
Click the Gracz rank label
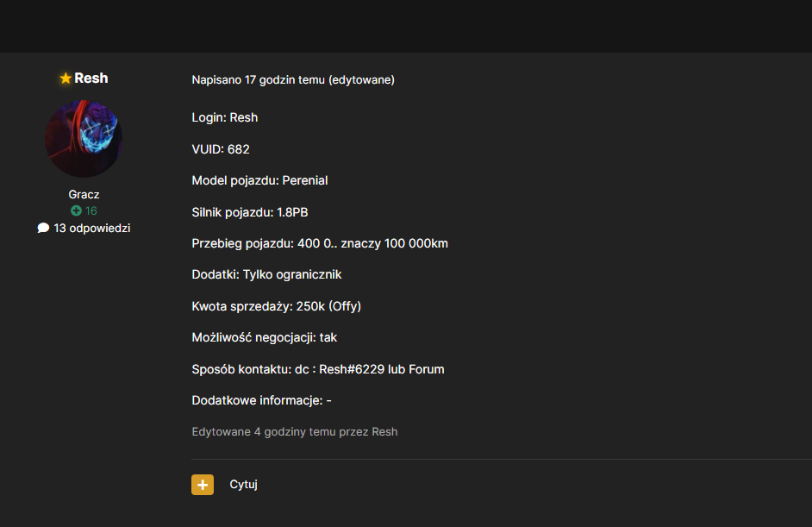pos(84,194)
